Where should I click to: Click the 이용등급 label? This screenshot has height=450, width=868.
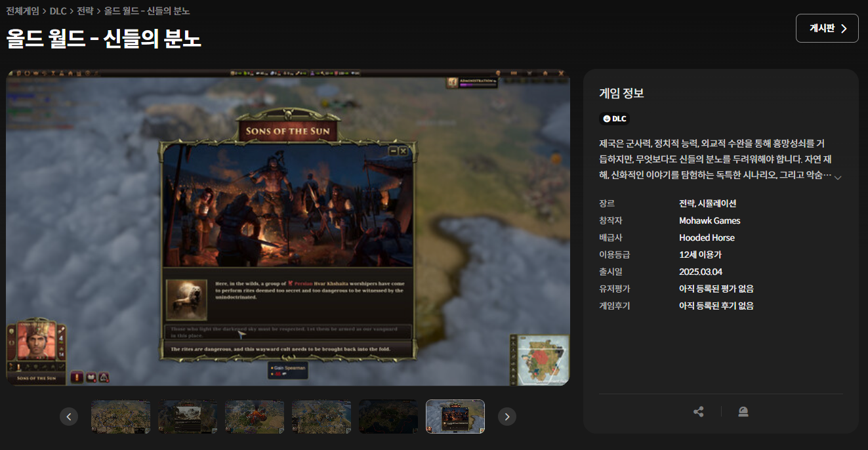point(615,255)
